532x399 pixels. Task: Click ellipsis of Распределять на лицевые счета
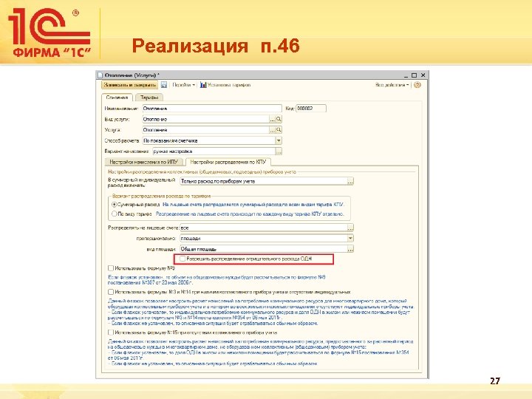click(x=350, y=228)
